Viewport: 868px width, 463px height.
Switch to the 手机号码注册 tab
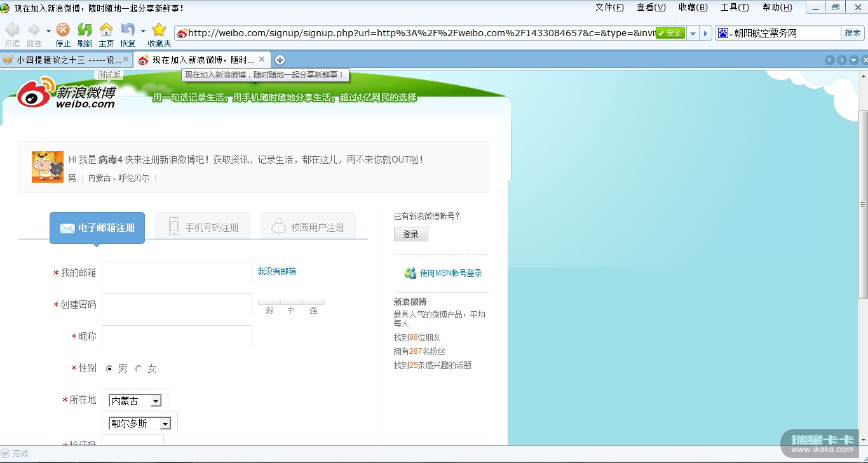(203, 226)
